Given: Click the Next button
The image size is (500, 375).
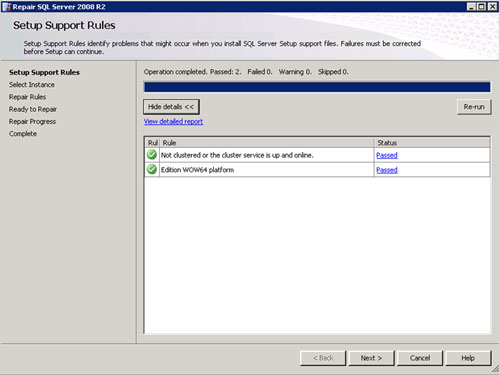Looking at the screenshot, I should (371, 358).
